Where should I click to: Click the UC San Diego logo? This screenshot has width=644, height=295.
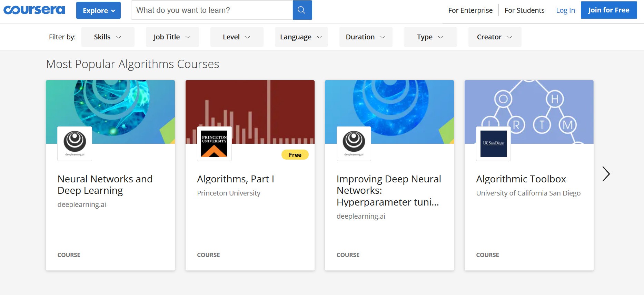click(493, 143)
